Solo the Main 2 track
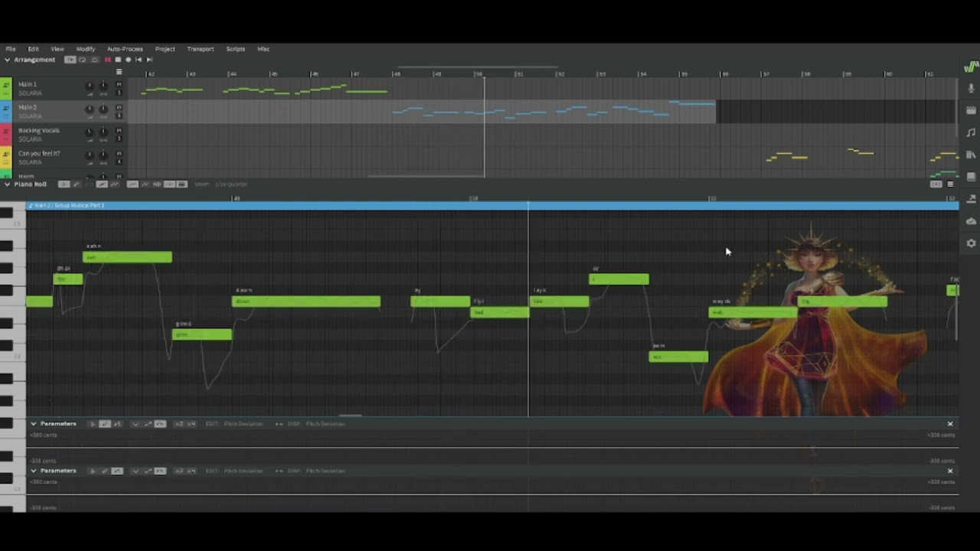 point(119,116)
